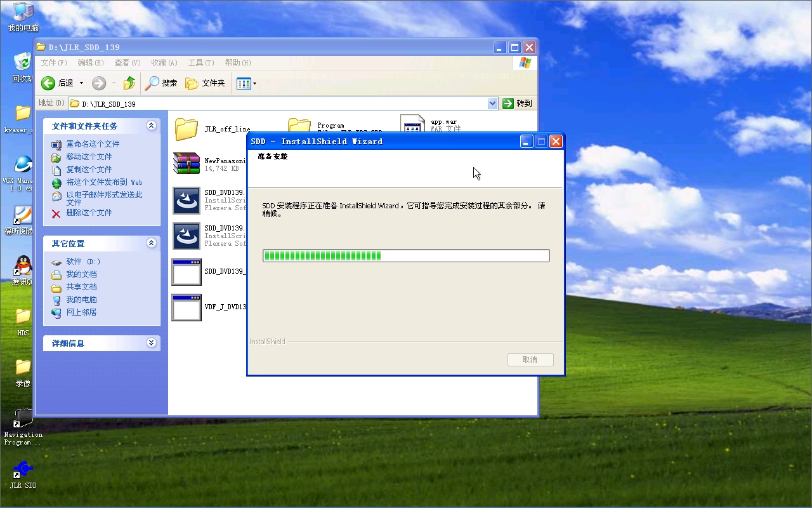
Task: Select SDD_DVD139_ application file icon
Action: click(187, 272)
